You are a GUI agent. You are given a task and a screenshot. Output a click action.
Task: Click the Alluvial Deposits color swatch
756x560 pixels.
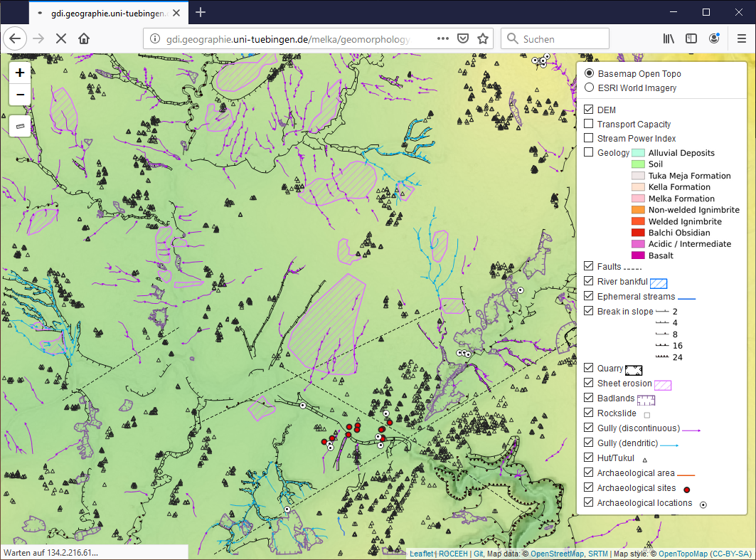pos(638,153)
